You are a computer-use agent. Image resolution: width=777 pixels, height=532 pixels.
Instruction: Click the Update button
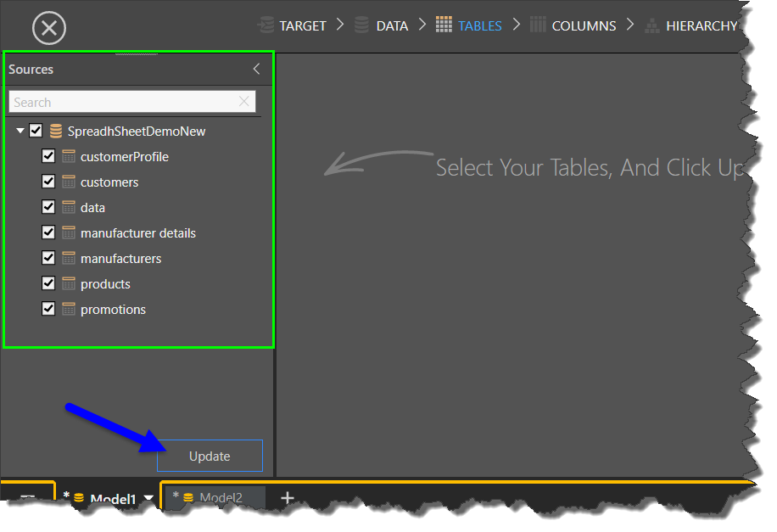(210, 456)
